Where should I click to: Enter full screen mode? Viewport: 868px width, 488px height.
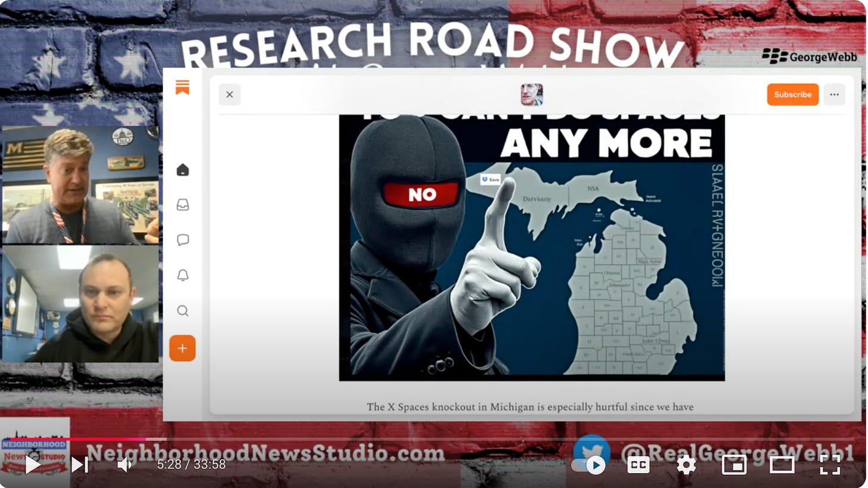[830, 465]
